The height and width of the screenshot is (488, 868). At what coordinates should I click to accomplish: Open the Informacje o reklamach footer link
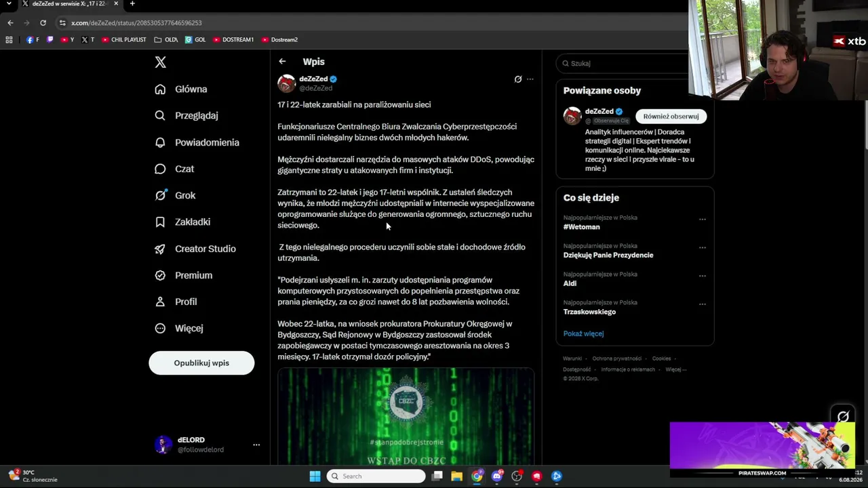[628, 369]
